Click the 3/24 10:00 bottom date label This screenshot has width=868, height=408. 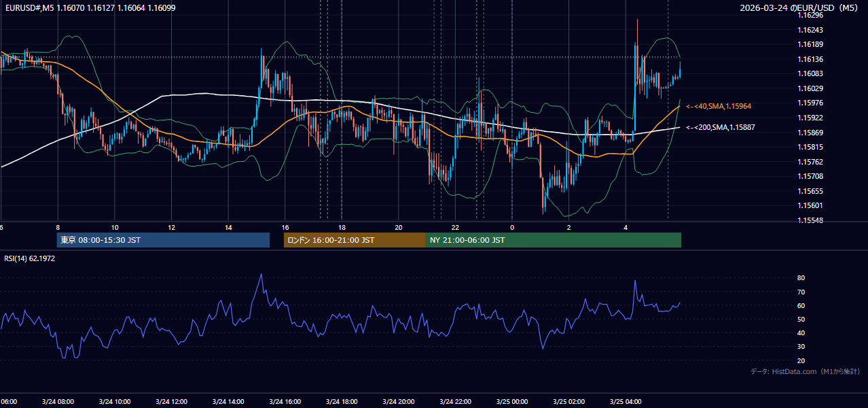(x=115, y=401)
